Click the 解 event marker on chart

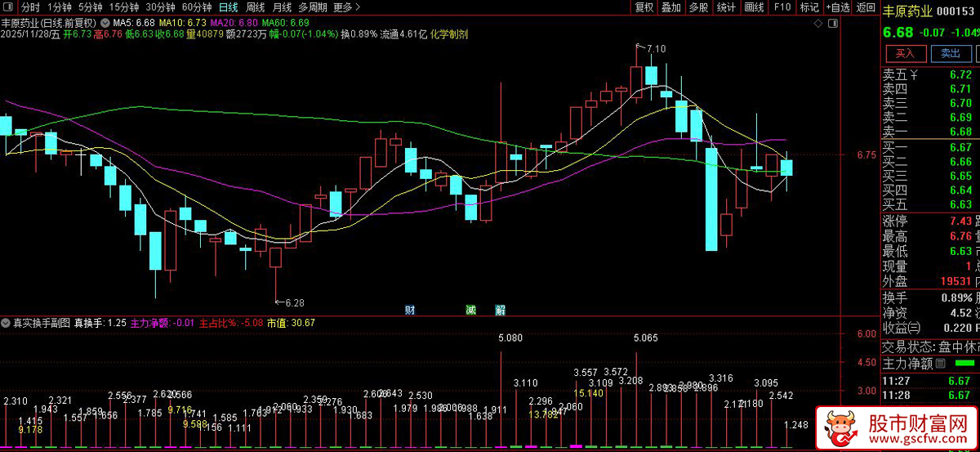(500, 310)
